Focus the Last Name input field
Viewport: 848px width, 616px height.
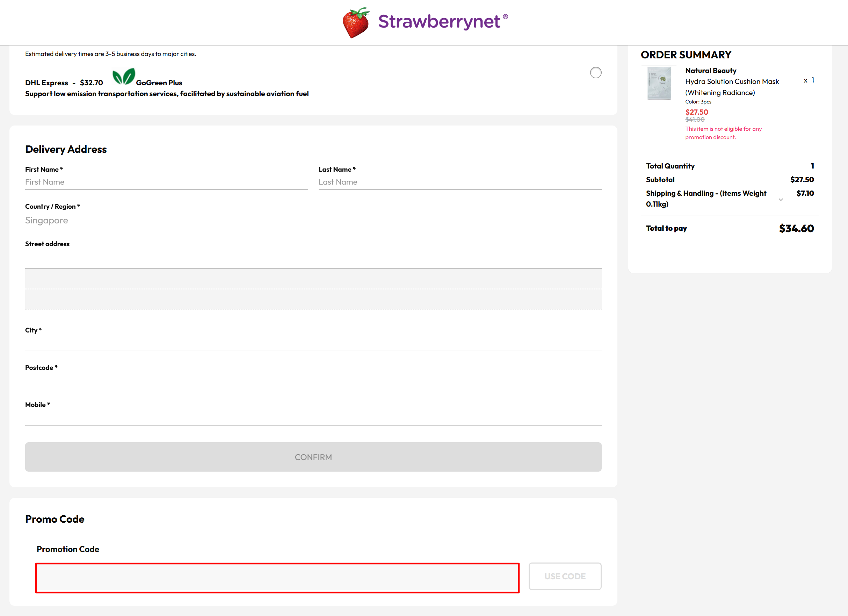tap(459, 182)
